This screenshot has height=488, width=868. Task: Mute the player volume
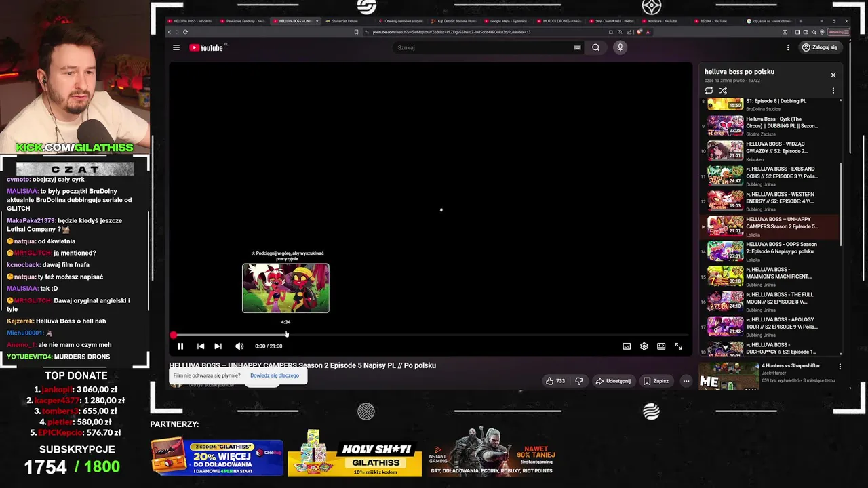(239, 346)
